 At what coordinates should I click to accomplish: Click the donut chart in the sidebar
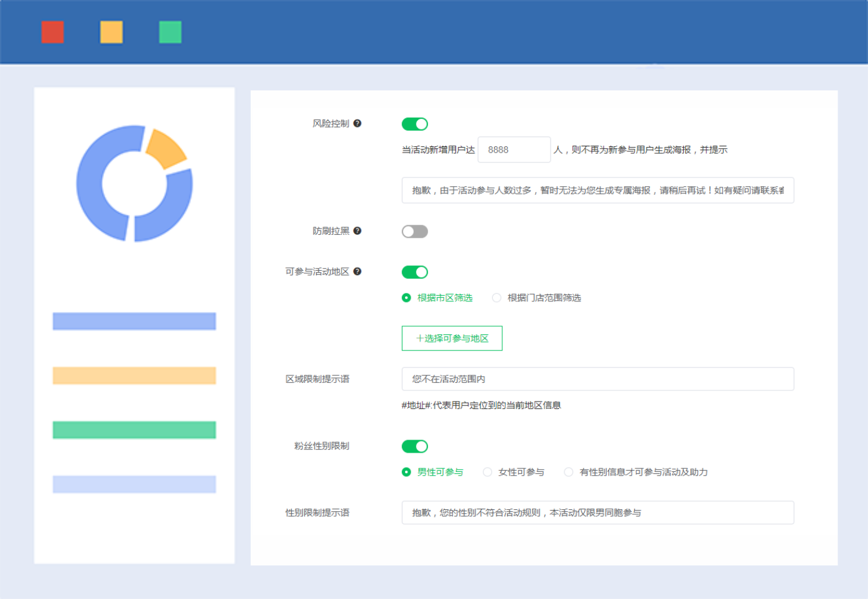pyautogui.click(x=134, y=184)
